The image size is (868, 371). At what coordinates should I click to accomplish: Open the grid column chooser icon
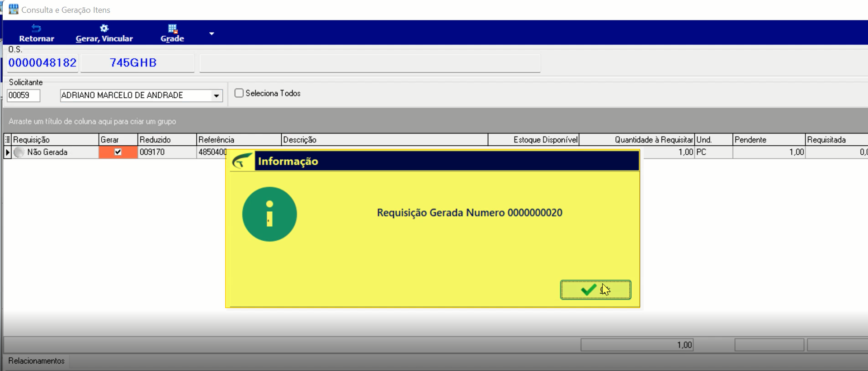click(7, 139)
